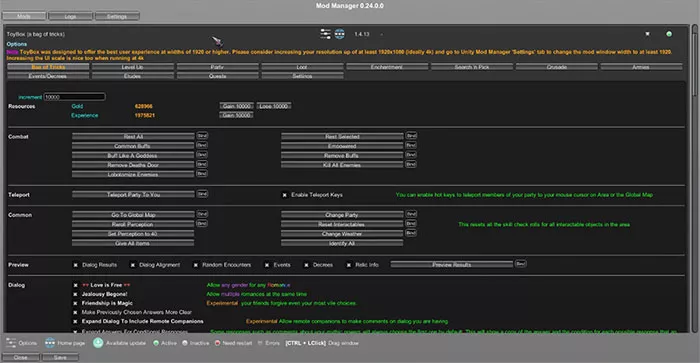Click the Home page legend icon in footer
Viewport: 700px width, 363px height.
point(50,343)
